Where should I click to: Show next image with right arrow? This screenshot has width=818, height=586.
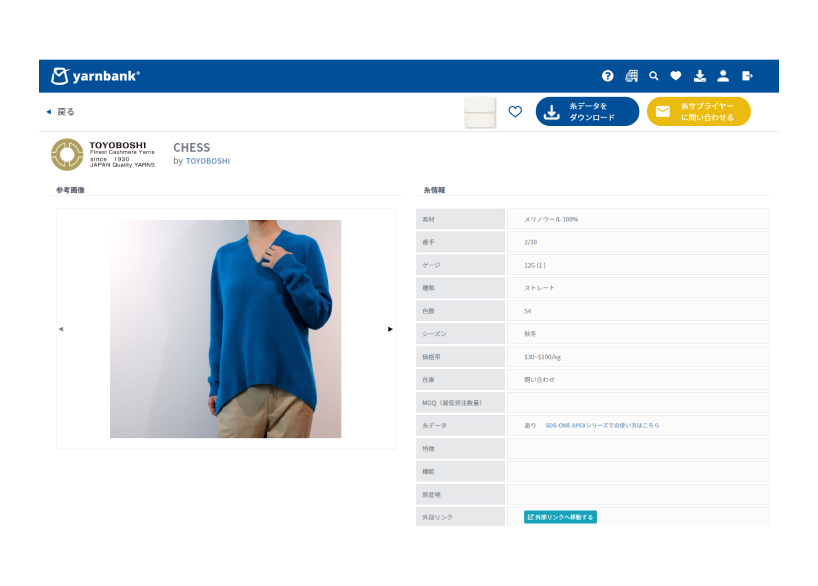[x=390, y=329]
